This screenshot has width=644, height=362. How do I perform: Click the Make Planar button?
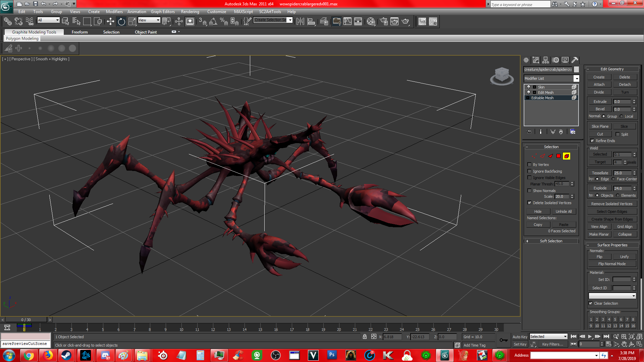[599, 234]
